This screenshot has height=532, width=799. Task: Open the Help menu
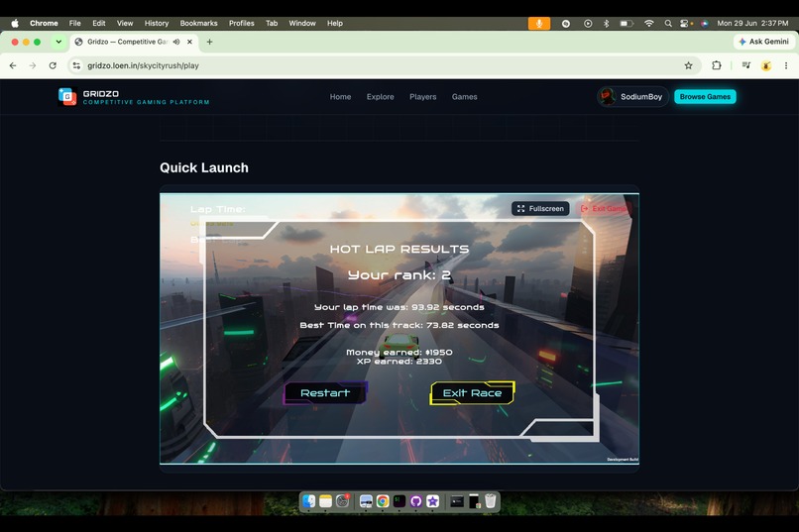[335, 24]
